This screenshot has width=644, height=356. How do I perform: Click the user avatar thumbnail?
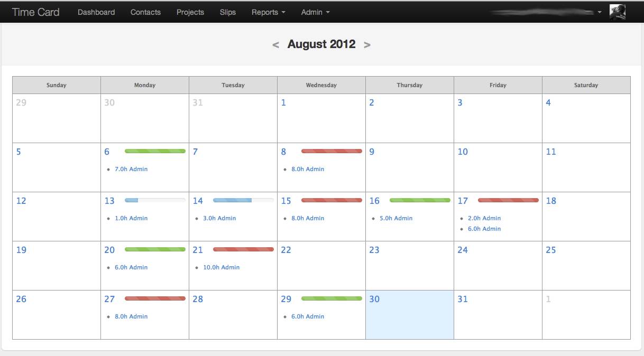pyautogui.click(x=618, y=12)
